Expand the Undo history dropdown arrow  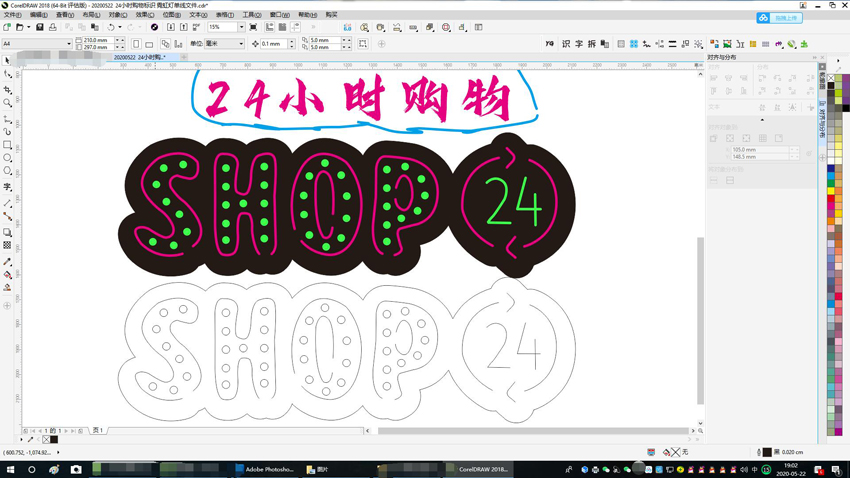pos(120,27)
